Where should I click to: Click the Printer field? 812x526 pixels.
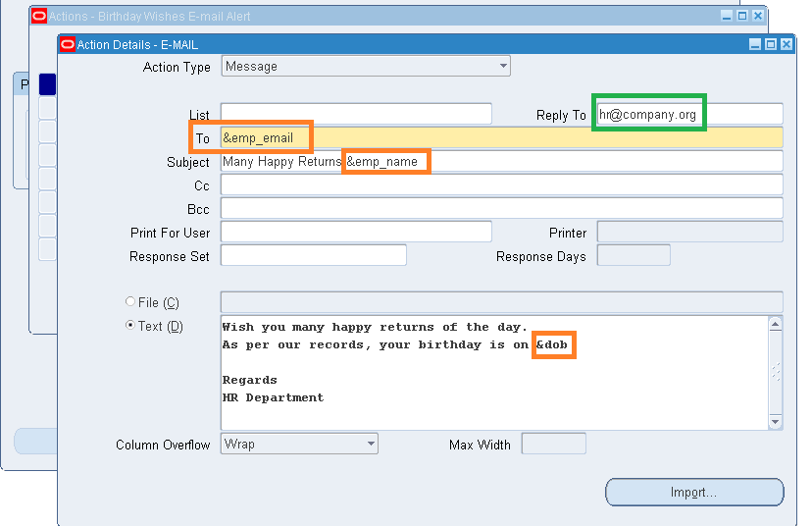click(x=689, y=232)
